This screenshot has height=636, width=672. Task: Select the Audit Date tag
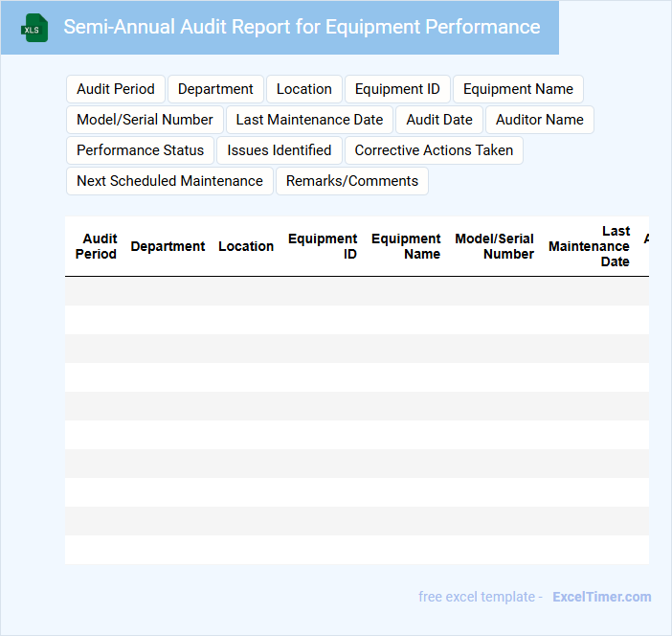[439, 120]
